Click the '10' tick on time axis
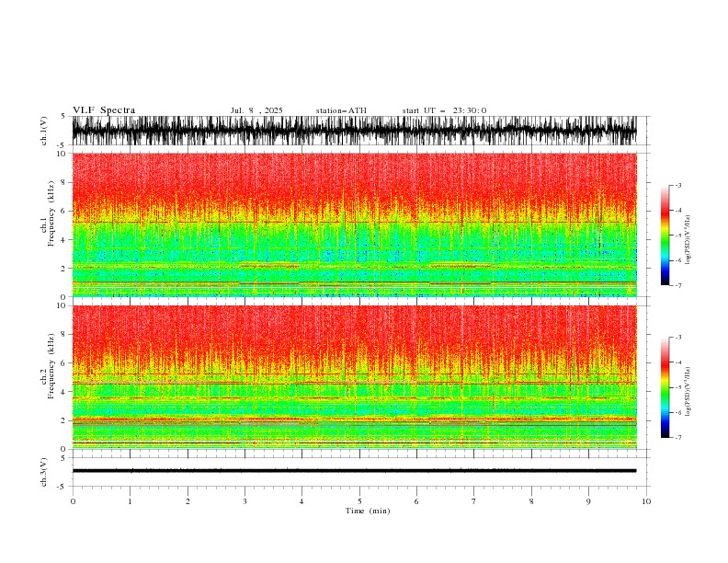The height and width of the screenshot is (563, 728). pyautogui.click(x=646, y=501)
